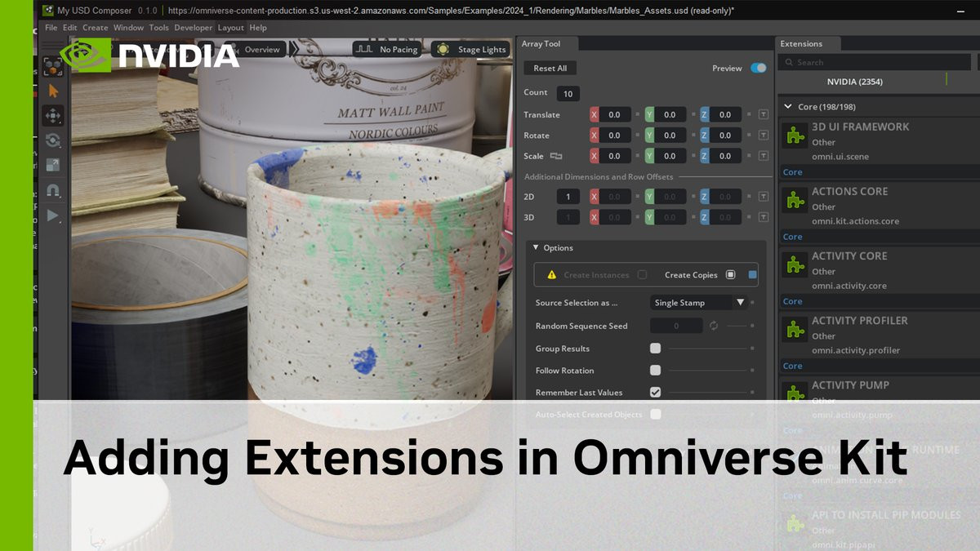Click Random Sequence Seed refresh icon
980x551 pixels.
pos(713,326)
